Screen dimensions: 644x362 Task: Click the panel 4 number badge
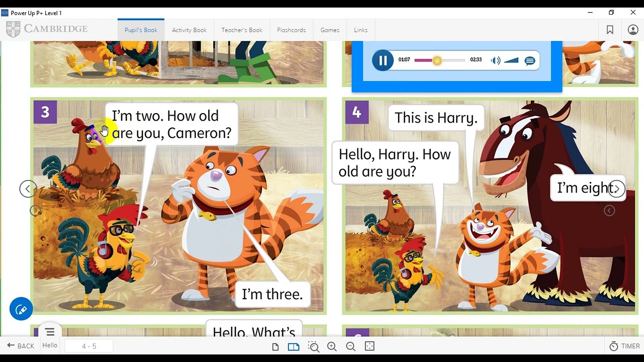[357, 112]
